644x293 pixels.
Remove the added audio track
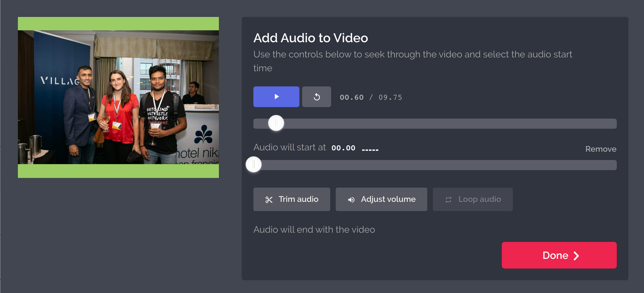click(x=601, y=149)
